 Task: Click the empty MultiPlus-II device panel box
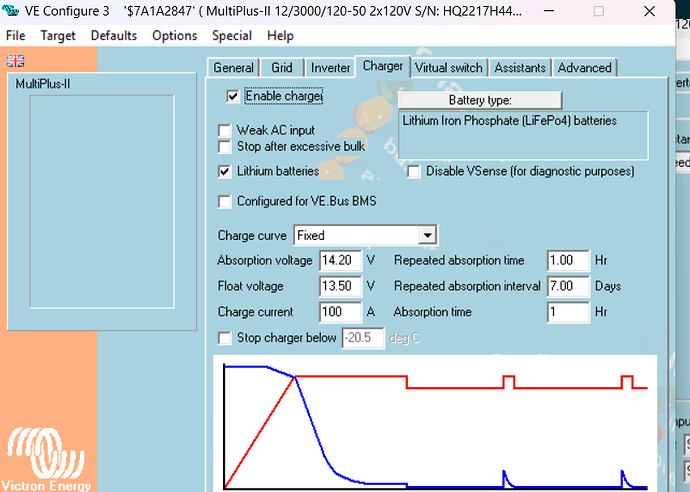coord(102,202)
